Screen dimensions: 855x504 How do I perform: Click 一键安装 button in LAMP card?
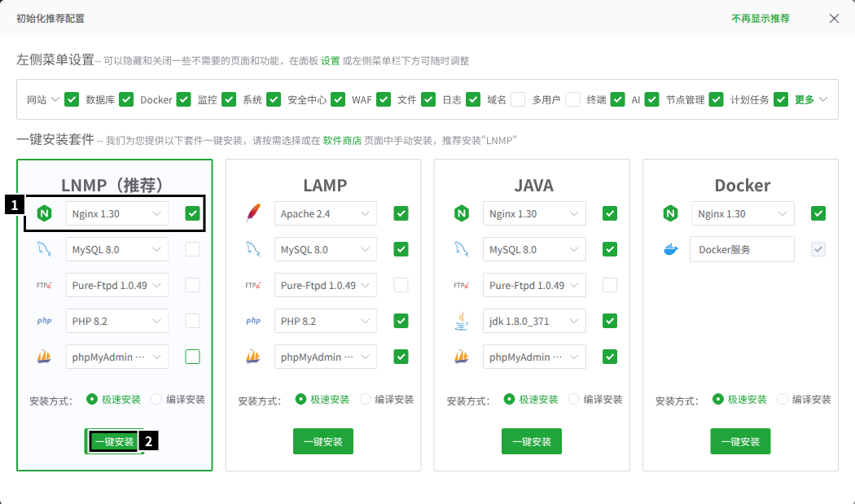point(323,441)
